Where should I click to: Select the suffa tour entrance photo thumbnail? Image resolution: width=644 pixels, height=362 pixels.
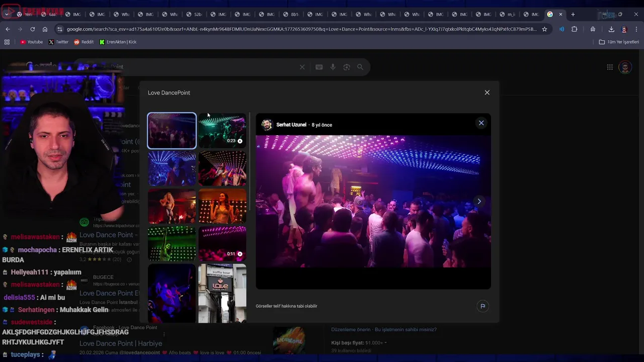pyautogui.click(x=222, y=293)
